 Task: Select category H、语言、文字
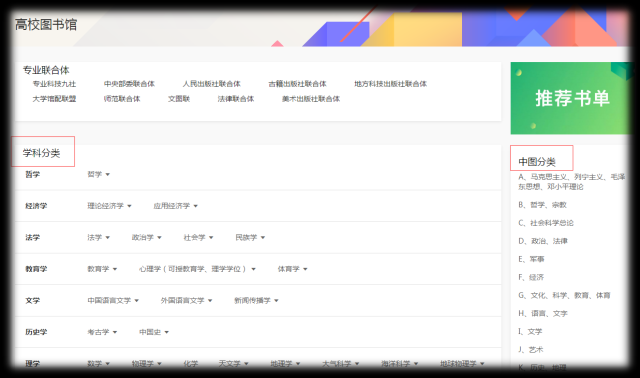[543, 314]
